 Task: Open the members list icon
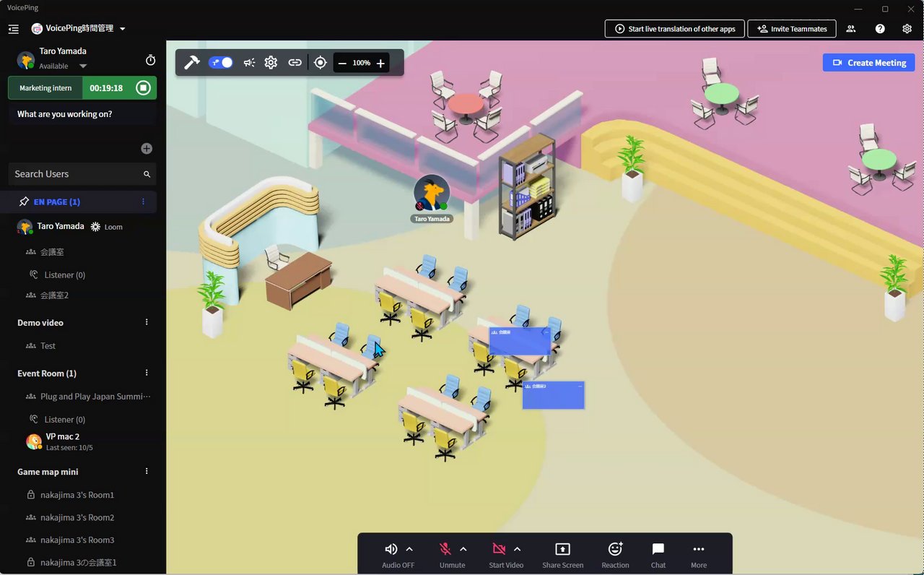pos(851,29)
